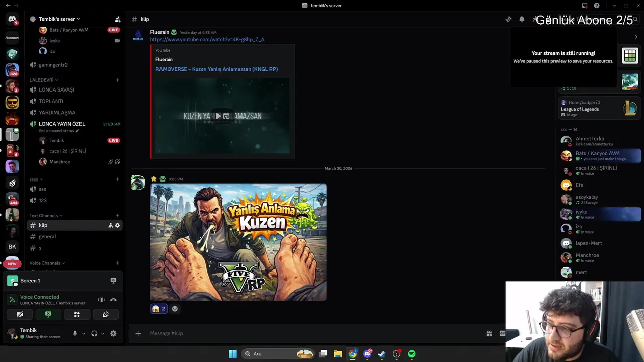Open OBS Studio from the taskbar
This screenshot has height=362, width=644.
[x=397, y=354]
